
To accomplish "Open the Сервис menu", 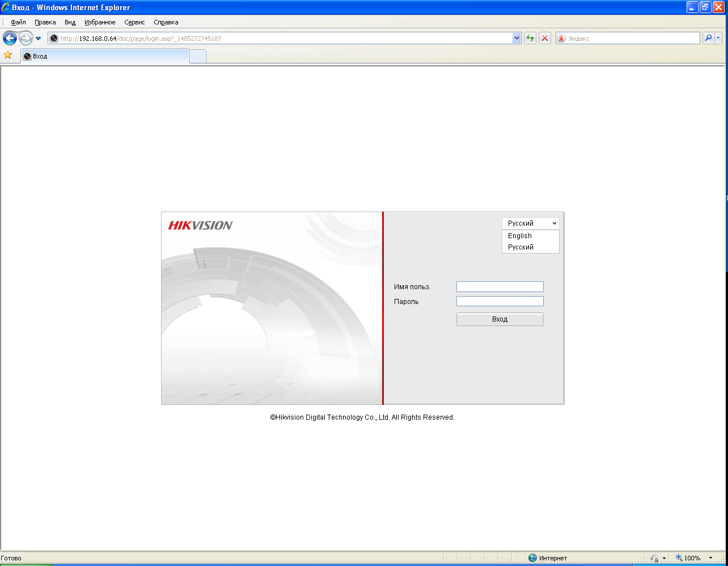I will click(x=134, y=22).
